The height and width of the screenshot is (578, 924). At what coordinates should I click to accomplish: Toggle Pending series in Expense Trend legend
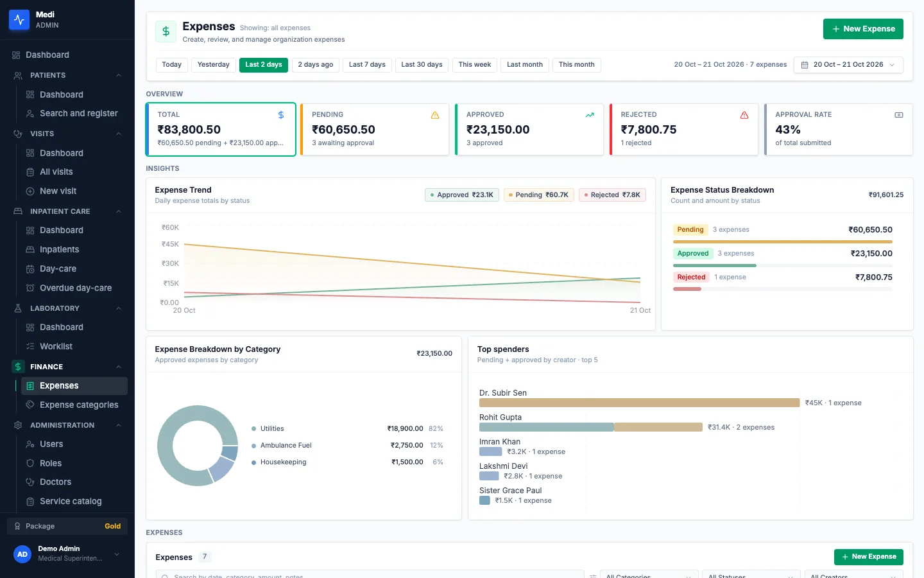tap(539, 195)
